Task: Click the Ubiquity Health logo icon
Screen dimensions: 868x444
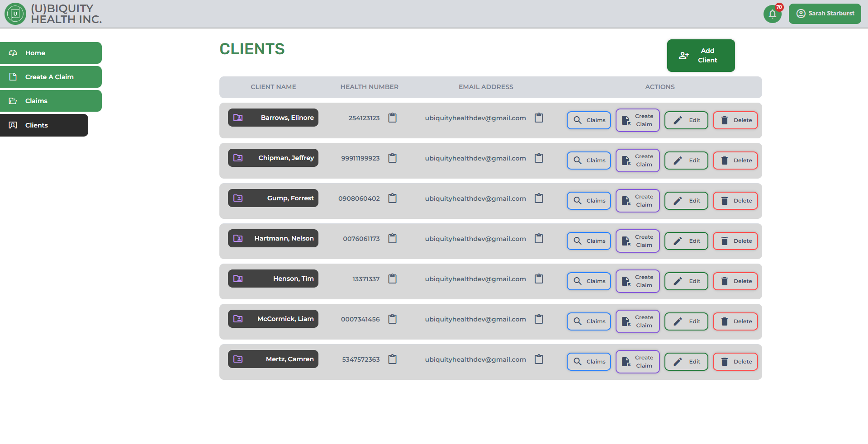Action: 15,14
